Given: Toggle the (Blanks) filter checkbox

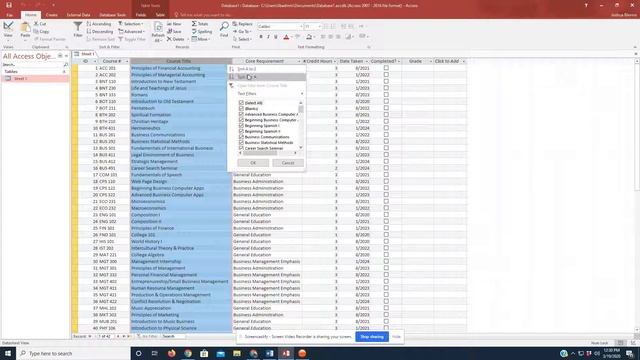Looking at the screenshot, I should coord(241,109).
